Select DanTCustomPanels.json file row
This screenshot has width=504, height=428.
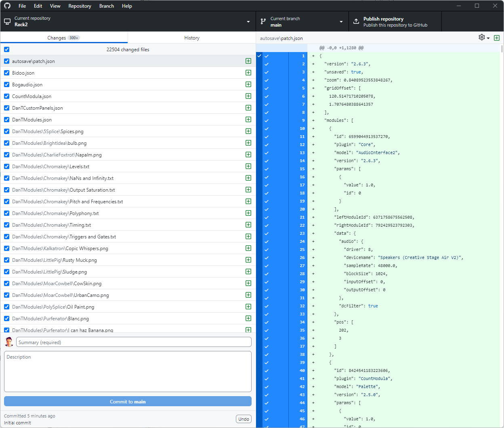(128, 108)
